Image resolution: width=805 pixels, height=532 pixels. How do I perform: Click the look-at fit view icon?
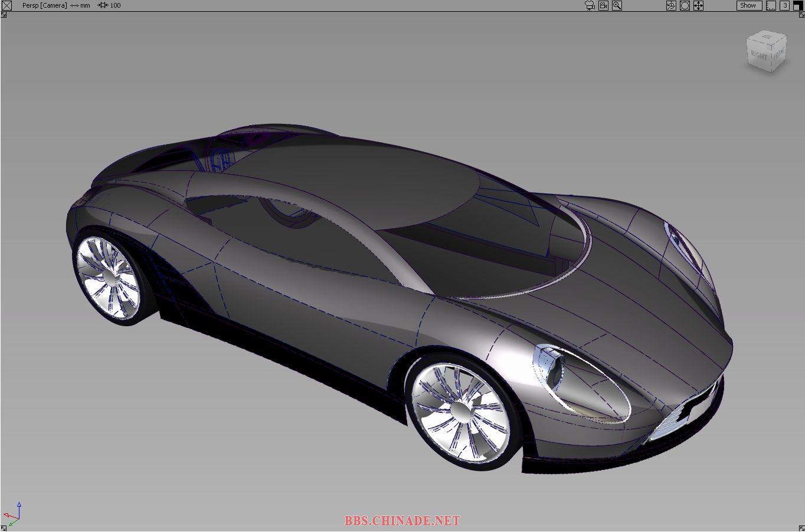685,5
